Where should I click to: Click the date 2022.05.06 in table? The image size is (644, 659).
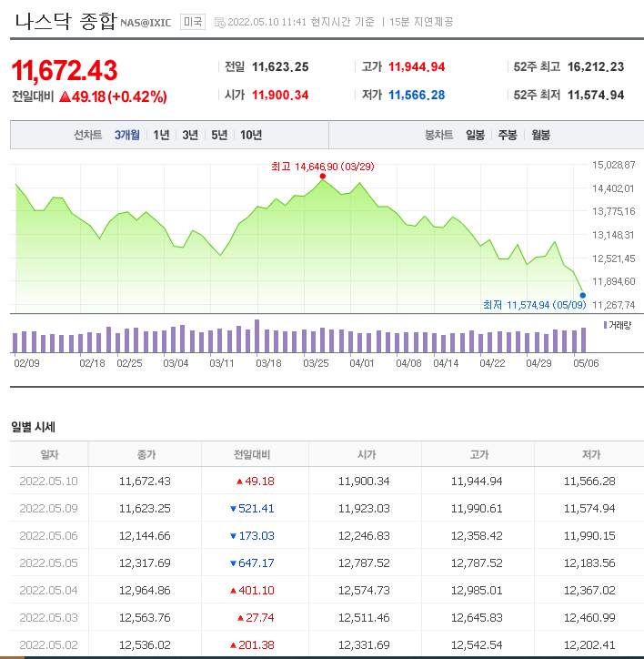(49, 535)
